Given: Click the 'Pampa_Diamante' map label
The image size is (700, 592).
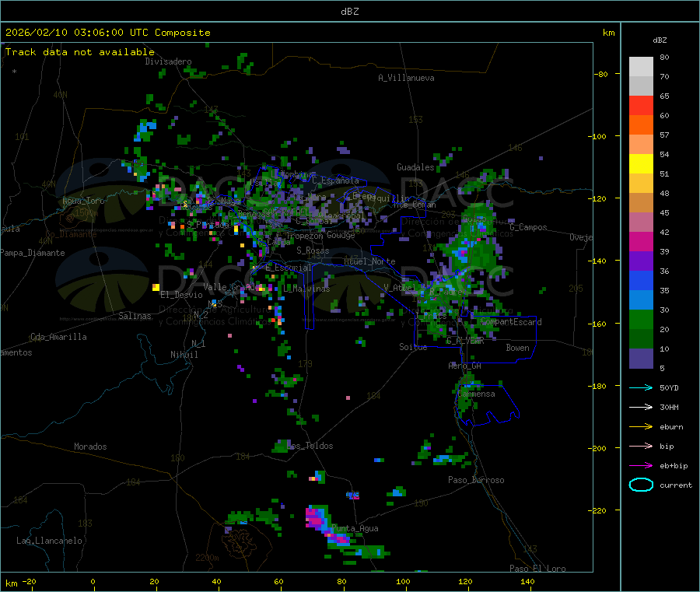Looking at the screenshot, I should coord(33,253).
